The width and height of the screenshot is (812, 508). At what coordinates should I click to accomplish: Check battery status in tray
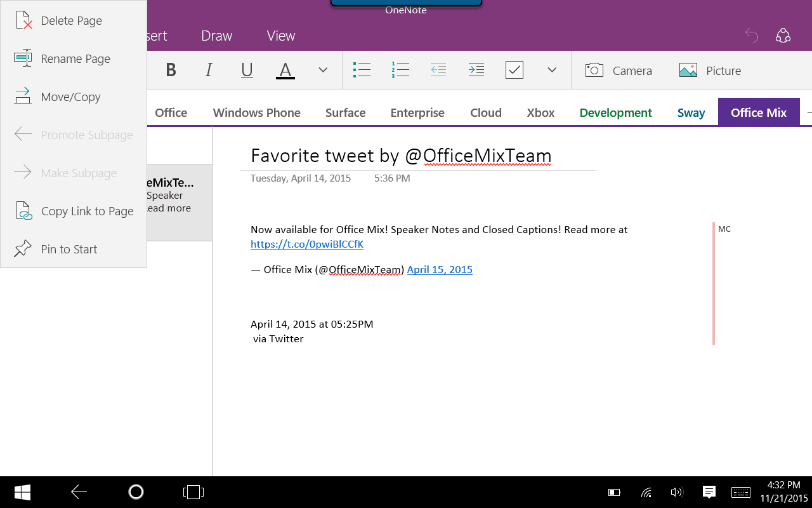[x=614, y=492]
